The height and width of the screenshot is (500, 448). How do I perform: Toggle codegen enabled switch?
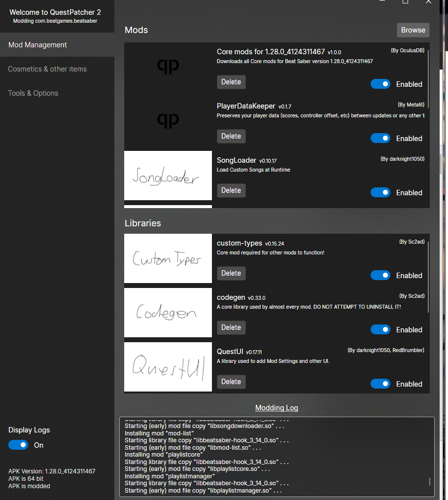[380, 329]
